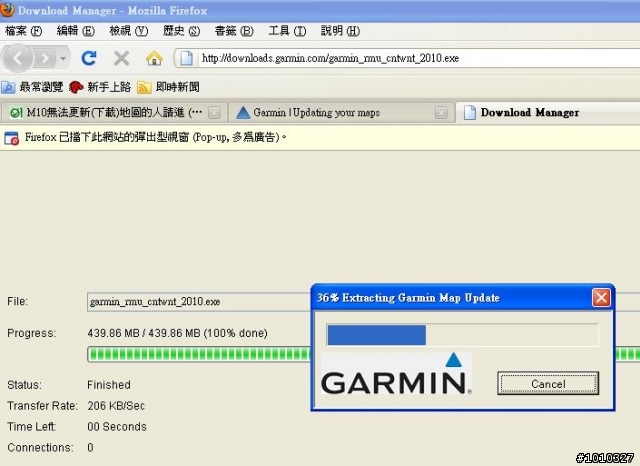Reload the page with the refresh icon
Screen dimensions: 640x466
coord(89,58)
